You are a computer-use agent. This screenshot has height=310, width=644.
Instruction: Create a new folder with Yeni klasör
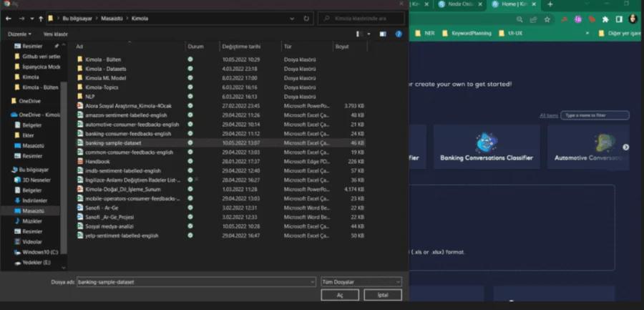tap(55, 34)
